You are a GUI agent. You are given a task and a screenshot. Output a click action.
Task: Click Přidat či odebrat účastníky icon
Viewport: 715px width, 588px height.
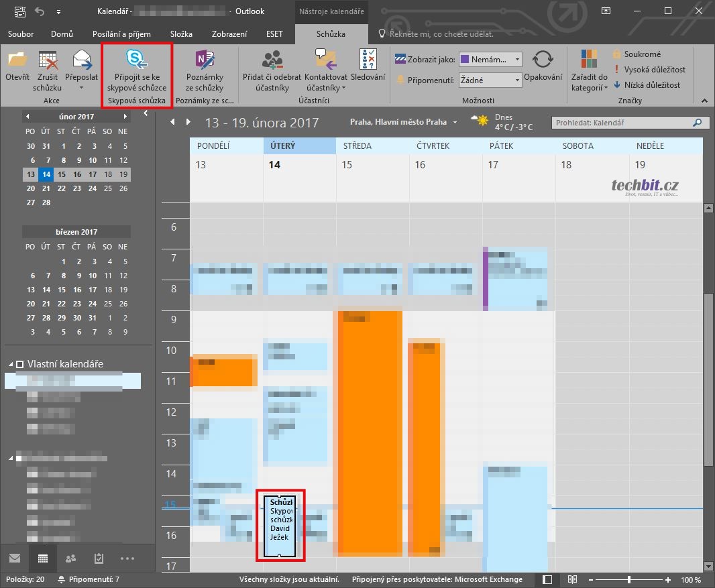[272, 60]
